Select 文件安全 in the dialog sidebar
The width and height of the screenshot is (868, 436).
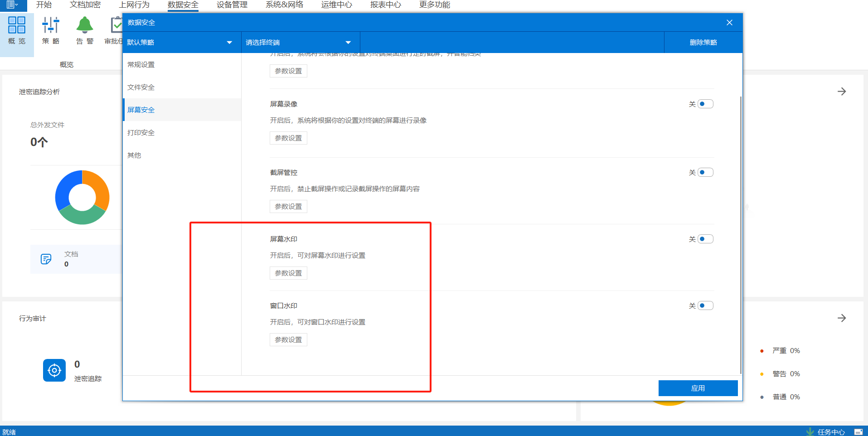[182, 87]
